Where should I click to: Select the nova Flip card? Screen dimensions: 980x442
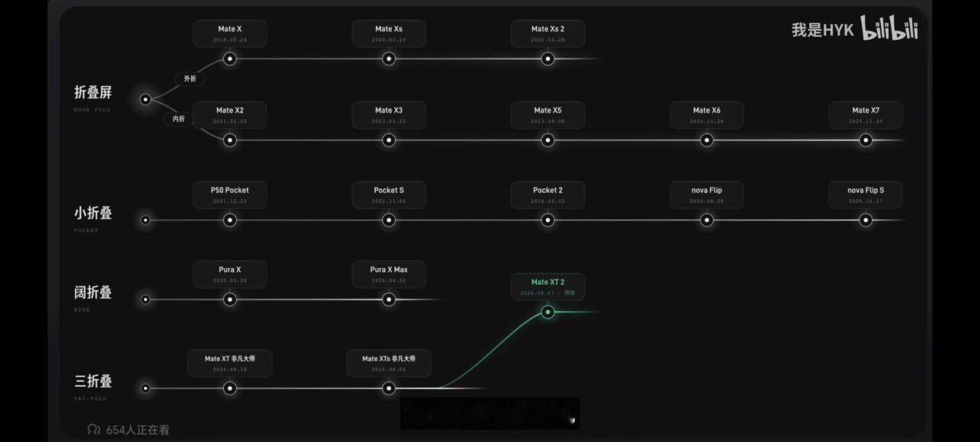[707, 195]
